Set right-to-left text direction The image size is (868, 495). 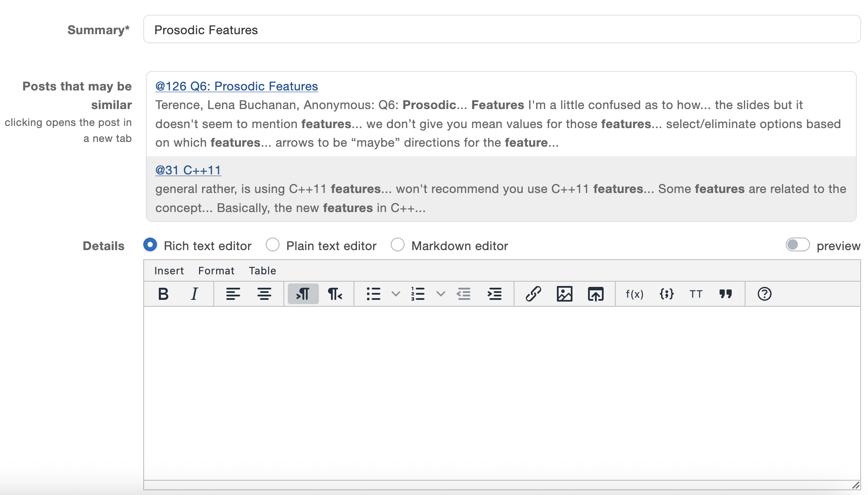click(x=334, y=294)
